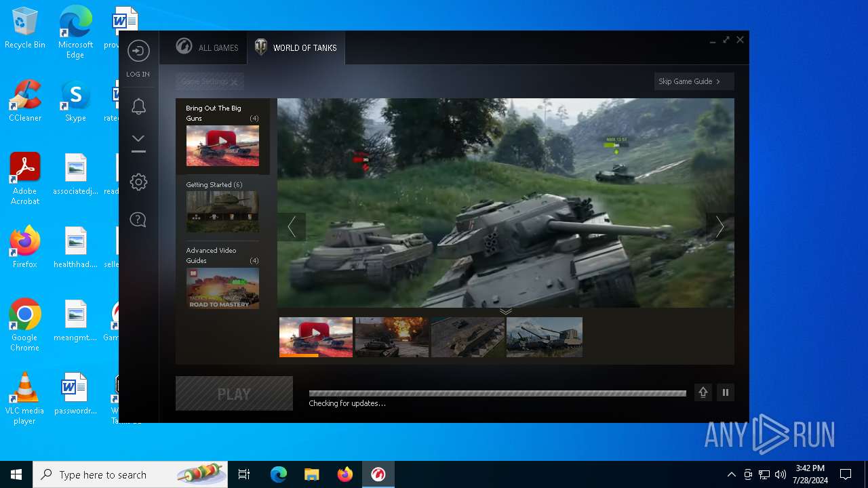Screen dimensions: 868x488
Task: Open the help chat icon
Action: 138,220
